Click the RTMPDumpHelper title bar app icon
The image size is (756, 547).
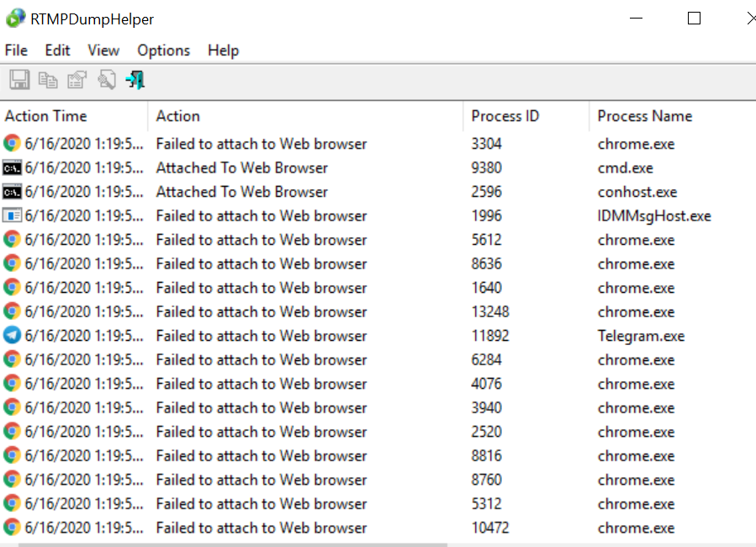[15, 19]
